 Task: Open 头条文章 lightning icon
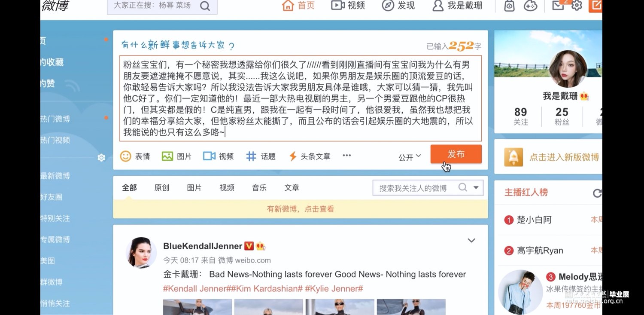tap(293, 156)
